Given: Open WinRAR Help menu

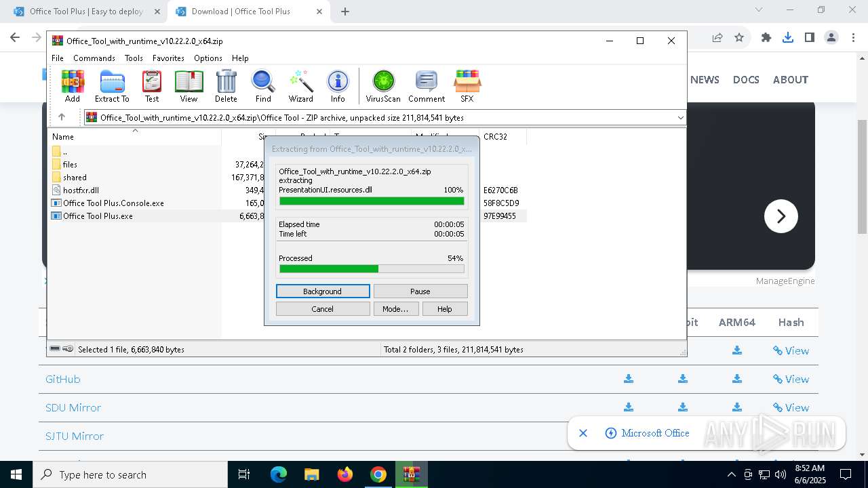Looking at the screenshot, I should coord(240,58).
